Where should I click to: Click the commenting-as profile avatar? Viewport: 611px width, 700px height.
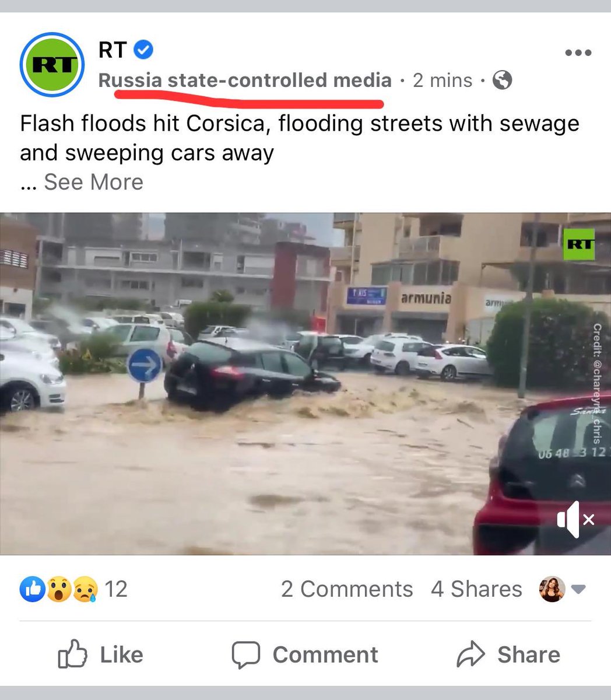552,589
